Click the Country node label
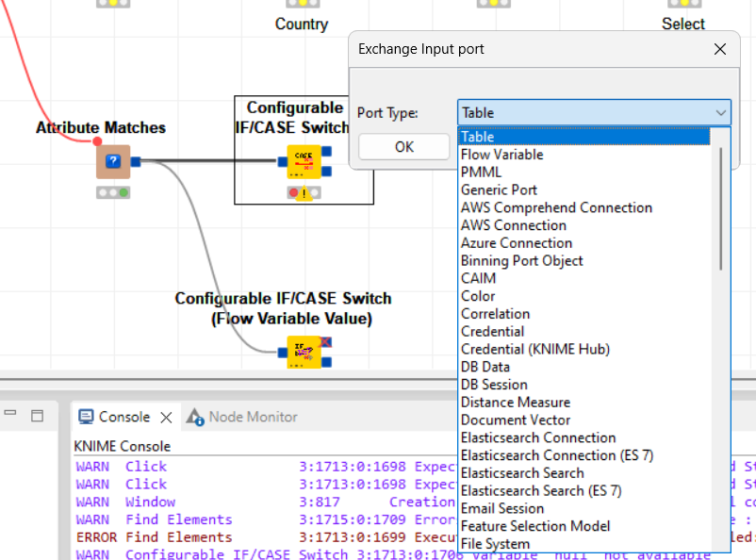Screen dimensions: 756x560 [x=302, y=24]
